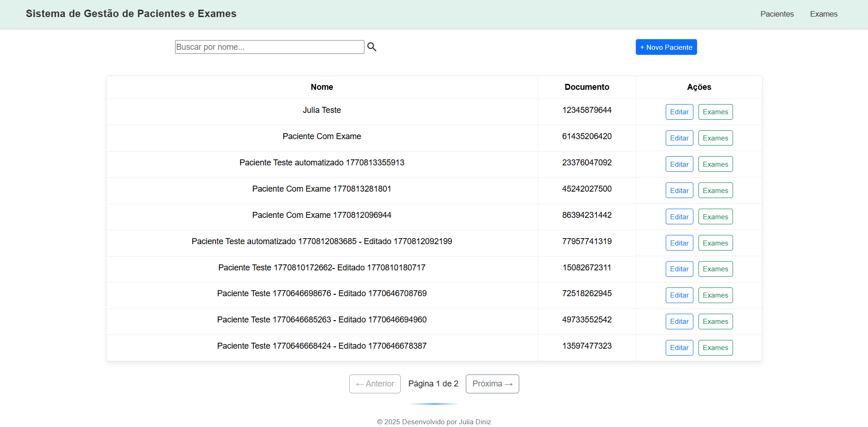
Task: Open Exames for Paciente Com Exame 1770812096944
Action: point(716,217)
